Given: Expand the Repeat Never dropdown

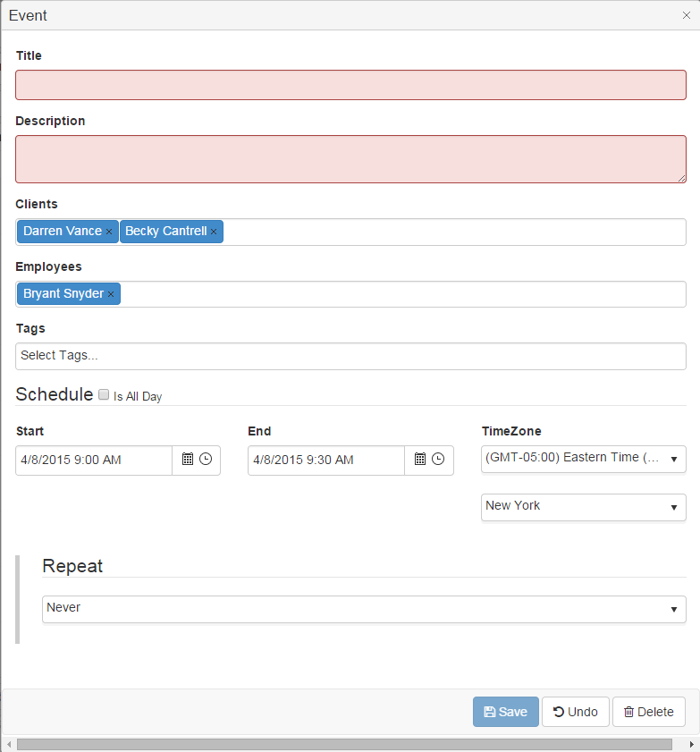Looking at the screenshot, I should click(x=364, y=609).
